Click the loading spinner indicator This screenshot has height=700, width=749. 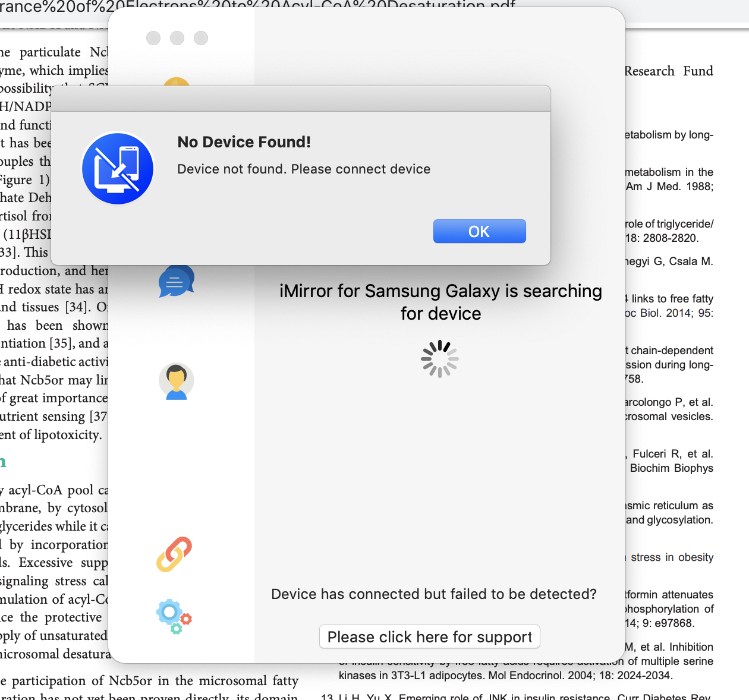tap(440, 359)
